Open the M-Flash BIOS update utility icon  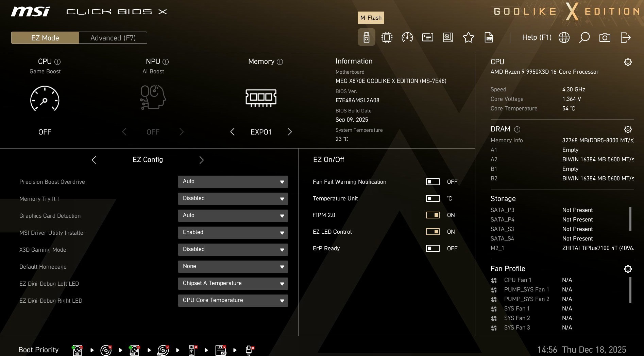coord(366,37)
